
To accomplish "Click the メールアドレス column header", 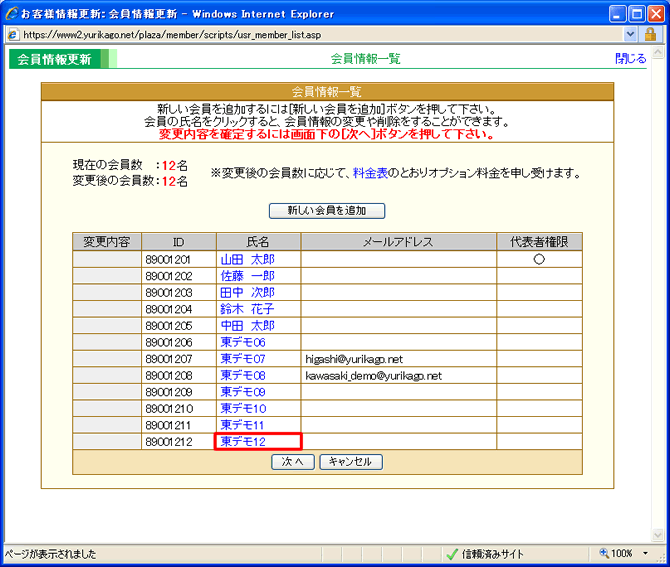I will 399,242.
